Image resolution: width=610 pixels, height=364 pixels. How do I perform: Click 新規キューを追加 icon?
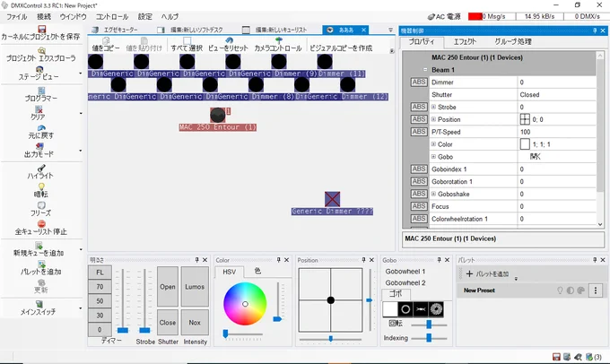point(39,245)
